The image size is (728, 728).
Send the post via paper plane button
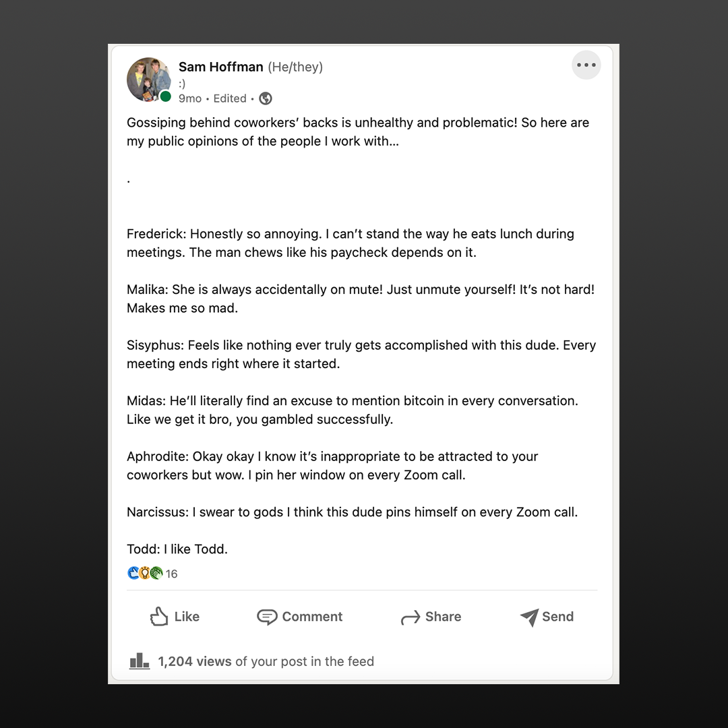point(547,617)
